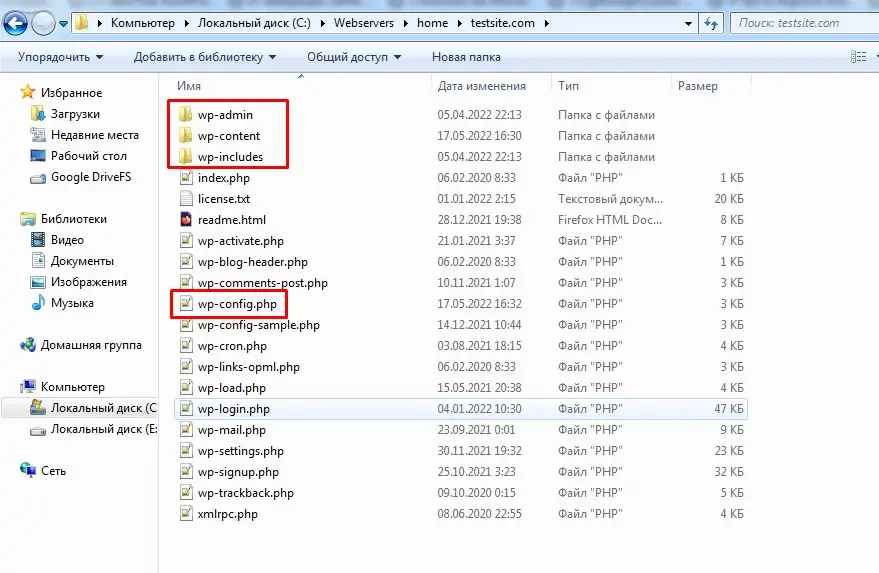Sort by the Тип column header
This screenshot has width=879, height=573.
coord(568,86)
